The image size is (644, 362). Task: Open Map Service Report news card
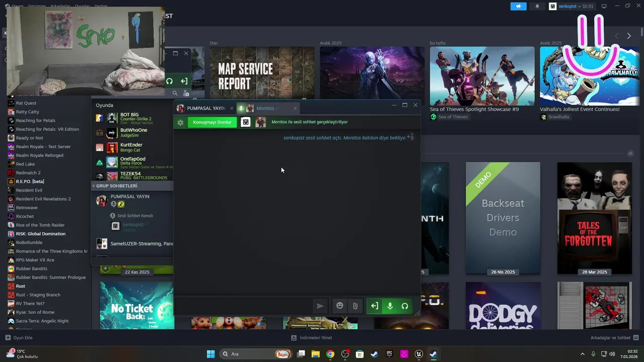click(262, 72)
